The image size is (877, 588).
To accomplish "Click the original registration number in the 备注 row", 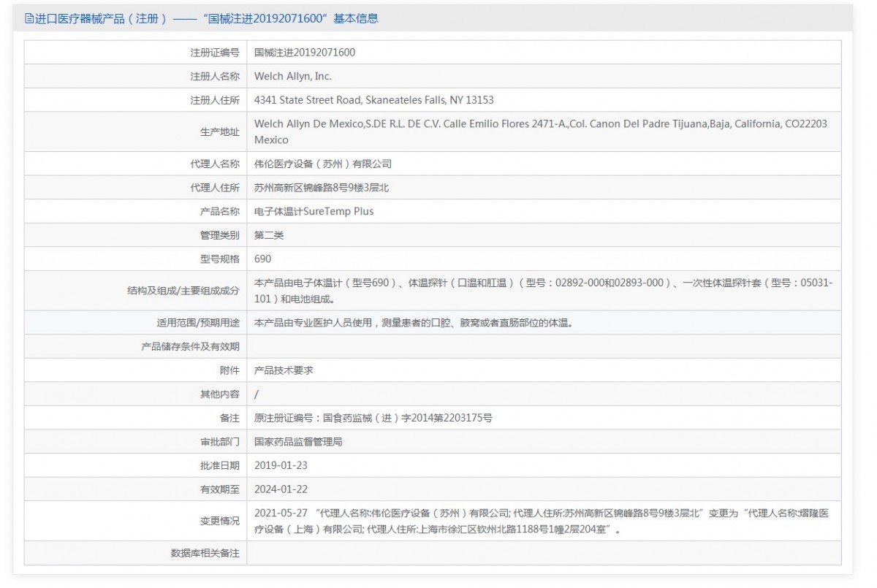I will click(373, 418).
